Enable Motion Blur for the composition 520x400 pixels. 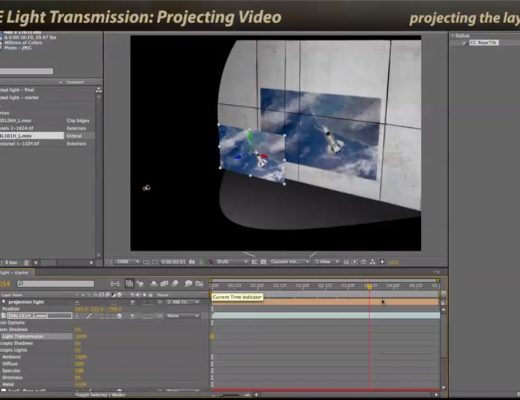click(175, 284)
